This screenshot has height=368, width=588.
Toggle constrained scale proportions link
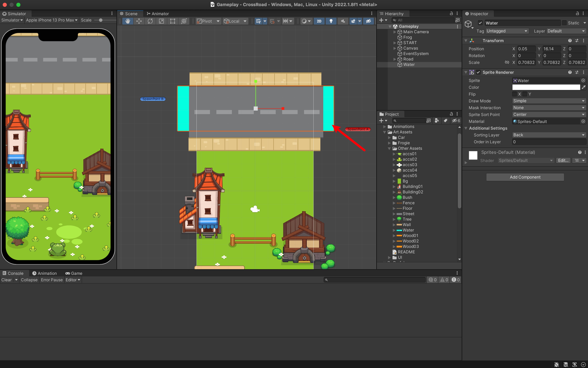pyautogui.click(x=507, y=62)
